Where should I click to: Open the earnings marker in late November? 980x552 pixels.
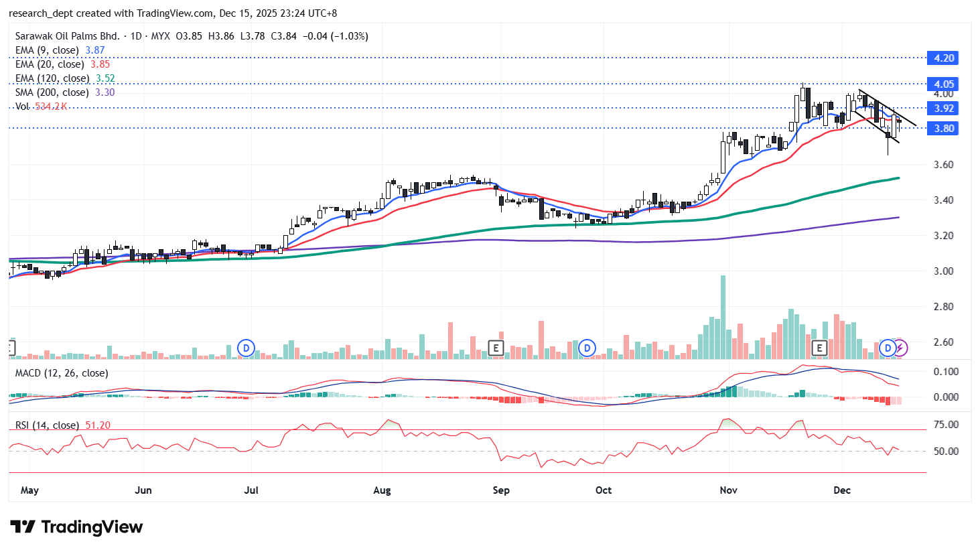point(819,348)
